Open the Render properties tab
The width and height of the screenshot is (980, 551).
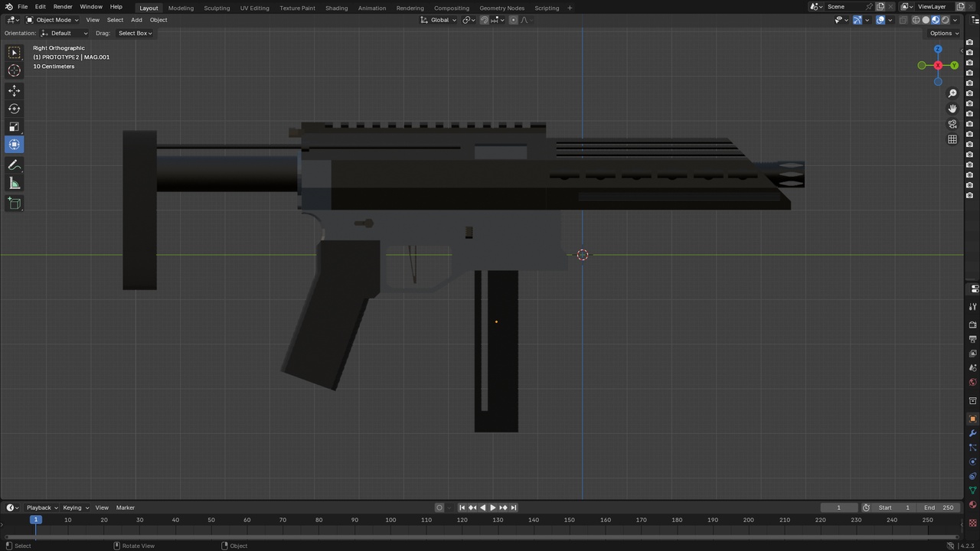[x=973, y=324]
